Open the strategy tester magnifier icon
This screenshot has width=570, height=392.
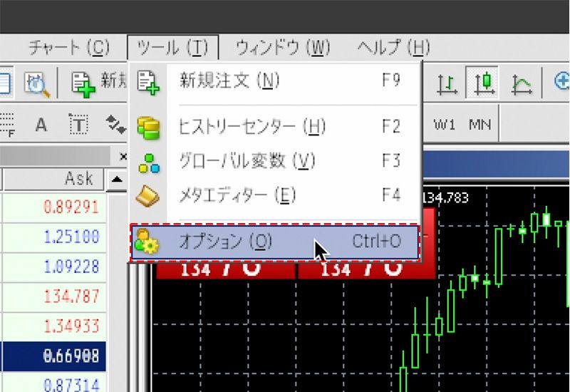tap(36, 83)
